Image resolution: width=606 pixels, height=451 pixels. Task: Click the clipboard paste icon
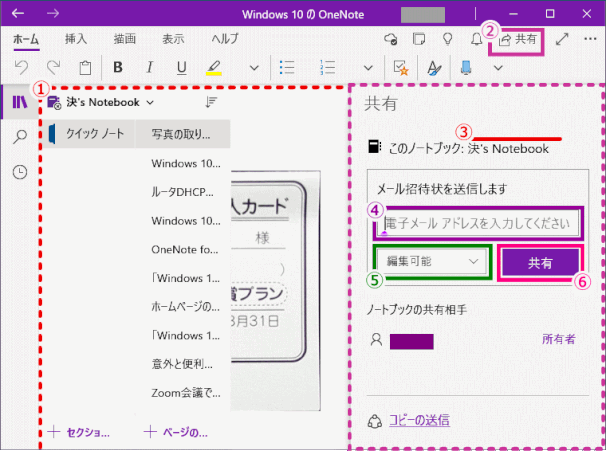click(x=85, y=68)
